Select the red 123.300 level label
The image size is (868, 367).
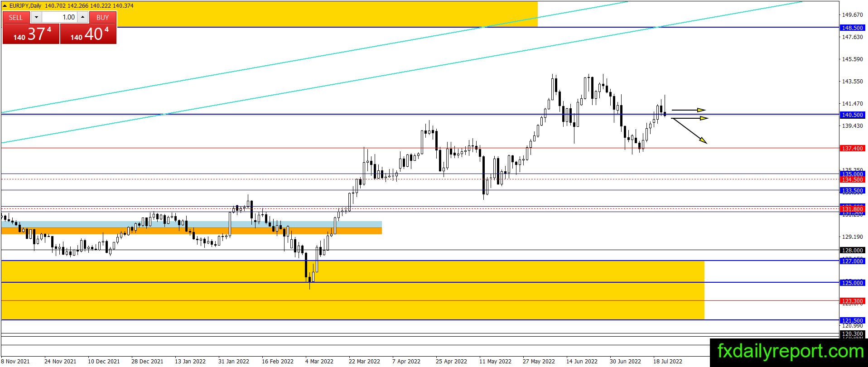pyautogui.click(x=852, y=301)
